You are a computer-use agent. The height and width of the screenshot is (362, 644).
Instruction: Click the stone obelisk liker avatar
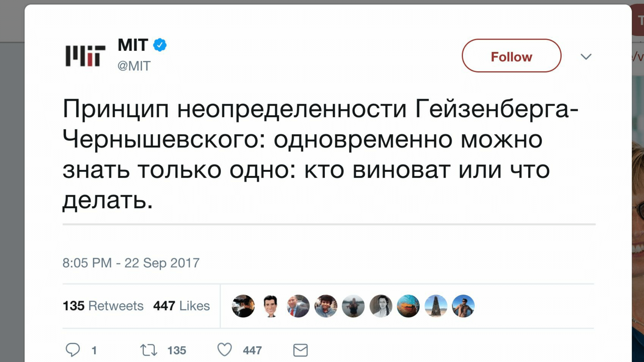pyautogui.click(x=436, y=306)
